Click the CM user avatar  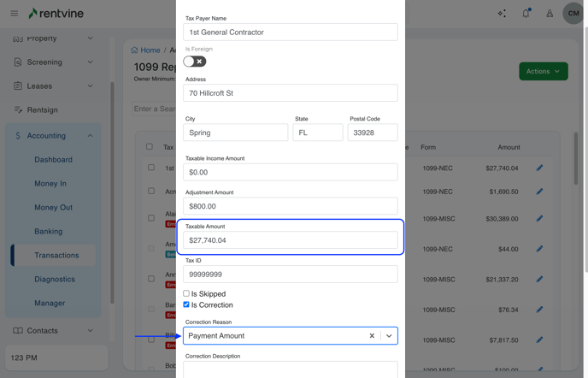(573, 14)
